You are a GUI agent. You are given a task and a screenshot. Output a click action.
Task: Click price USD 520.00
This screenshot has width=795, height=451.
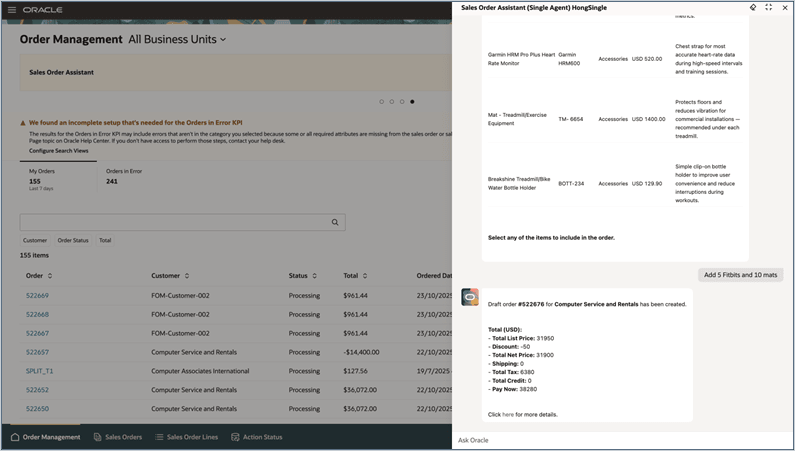pos(647,59)
